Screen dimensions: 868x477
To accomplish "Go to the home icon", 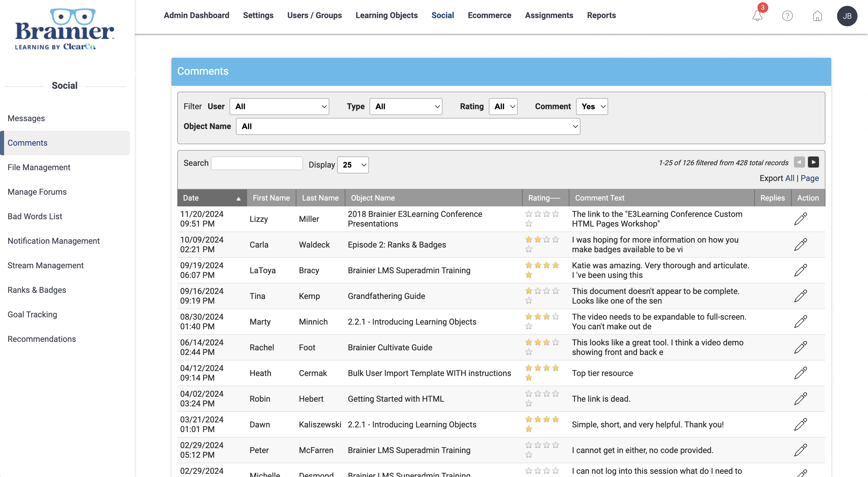I will (817, 16).
